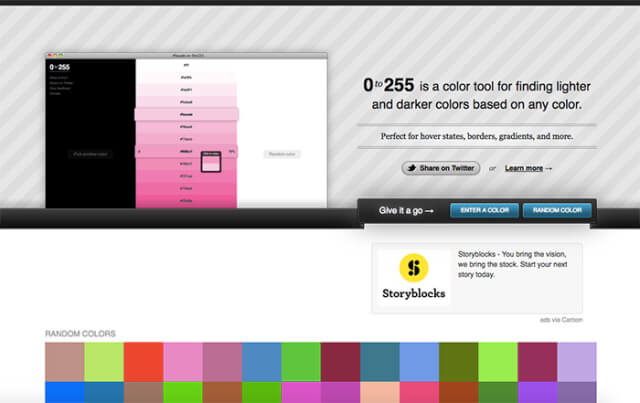This screenshot has width=640, height=403.
Task: Choose the steel blue swatch in top row
Action: click(x=262, y=362)
